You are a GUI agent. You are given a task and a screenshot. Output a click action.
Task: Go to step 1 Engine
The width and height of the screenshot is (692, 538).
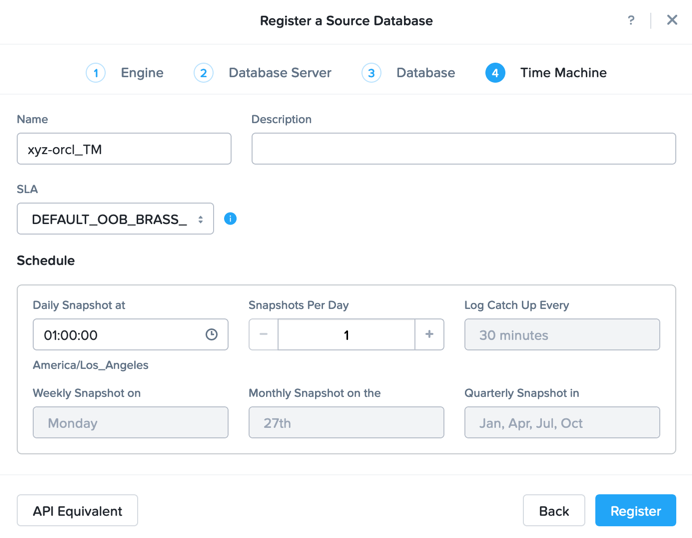(x=124, y=73)
